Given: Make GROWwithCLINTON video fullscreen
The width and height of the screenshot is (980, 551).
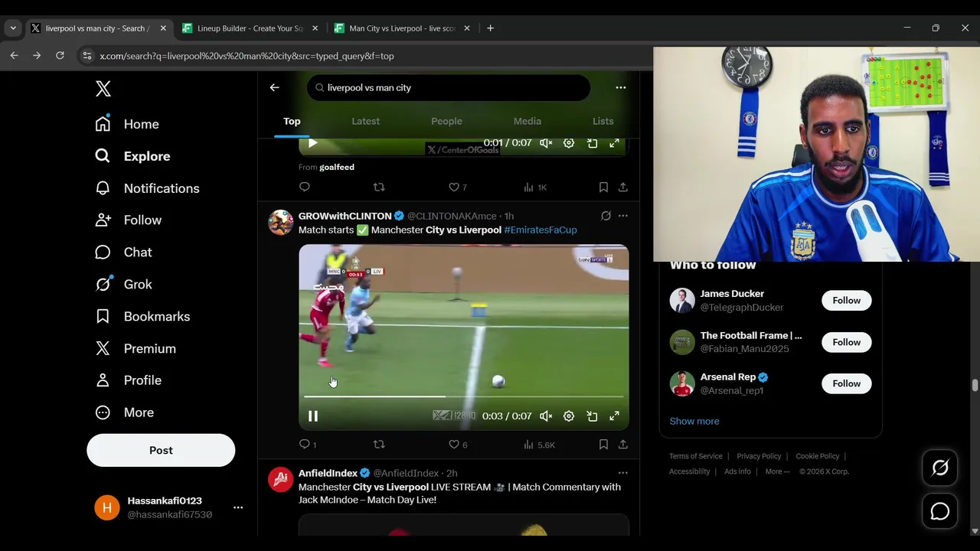Looking at the screenshot, I should 614,416.
